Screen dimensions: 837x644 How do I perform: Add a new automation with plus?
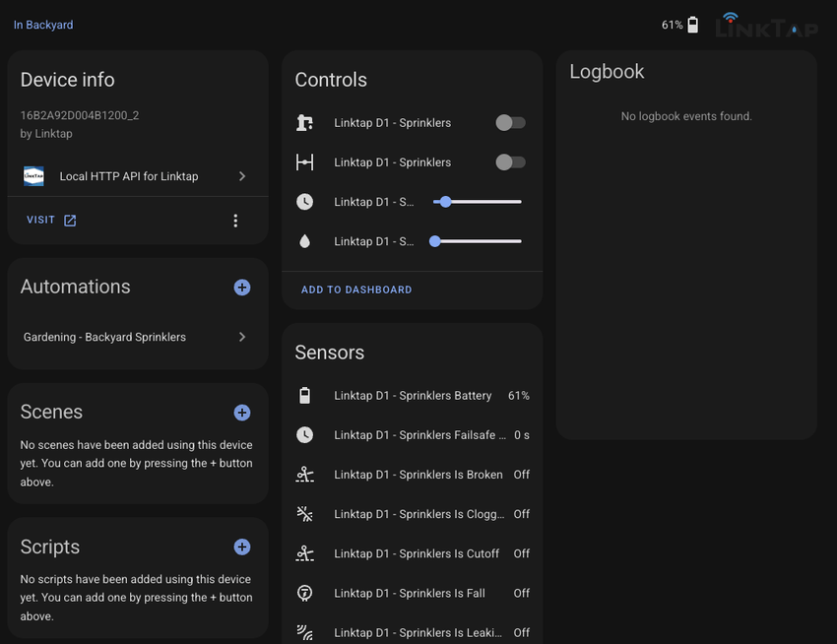242,288
